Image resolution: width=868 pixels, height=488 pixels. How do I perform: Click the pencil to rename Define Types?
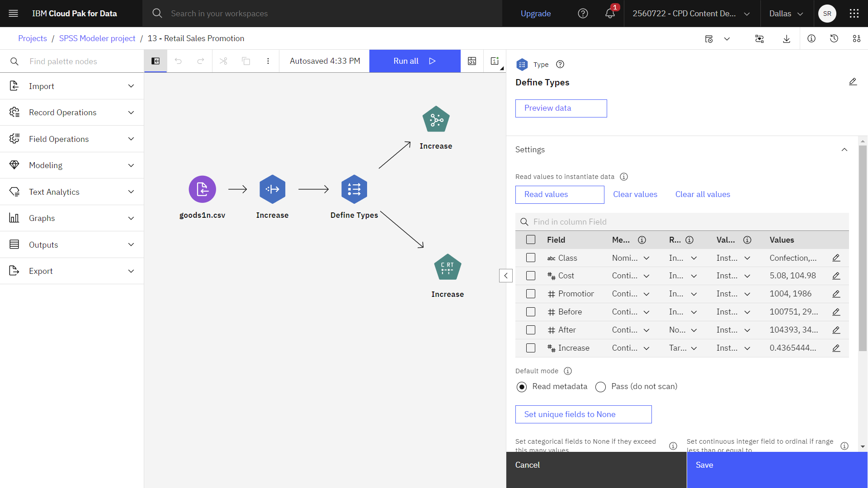click(x=853, y=82)
